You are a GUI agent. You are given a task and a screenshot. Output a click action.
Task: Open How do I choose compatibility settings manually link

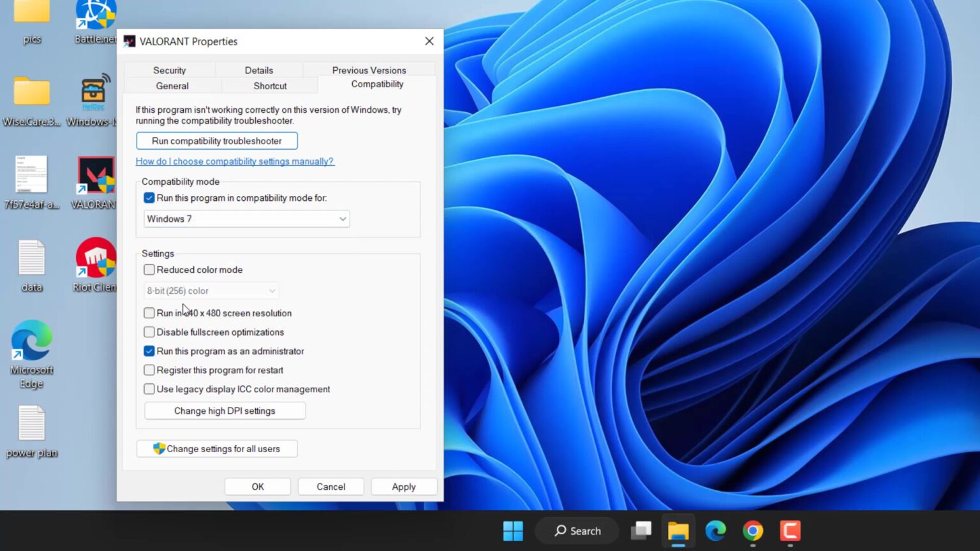tap(235, 161)
